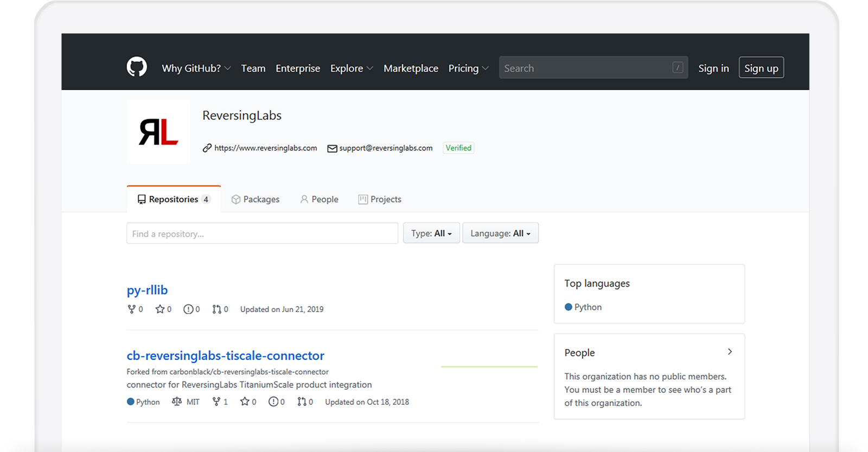
Task: Expand People panel with chevron arrow
Action: (x=730, y=352)
